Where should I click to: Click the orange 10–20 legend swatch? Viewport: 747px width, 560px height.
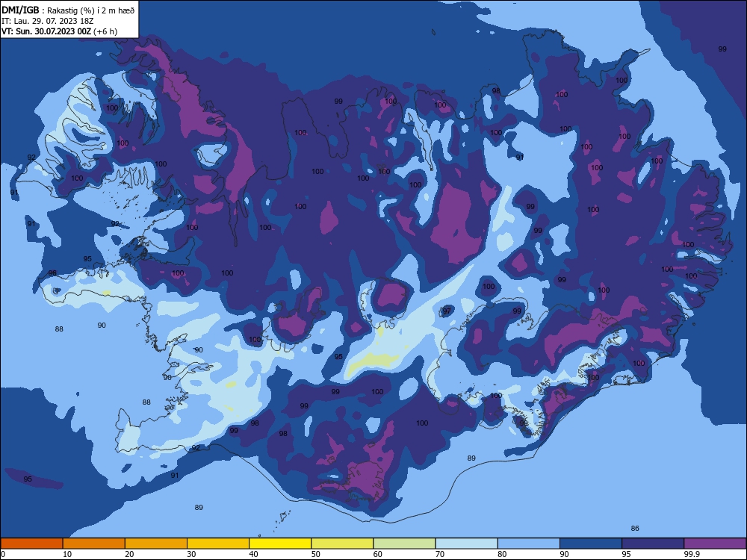point(94,544)
